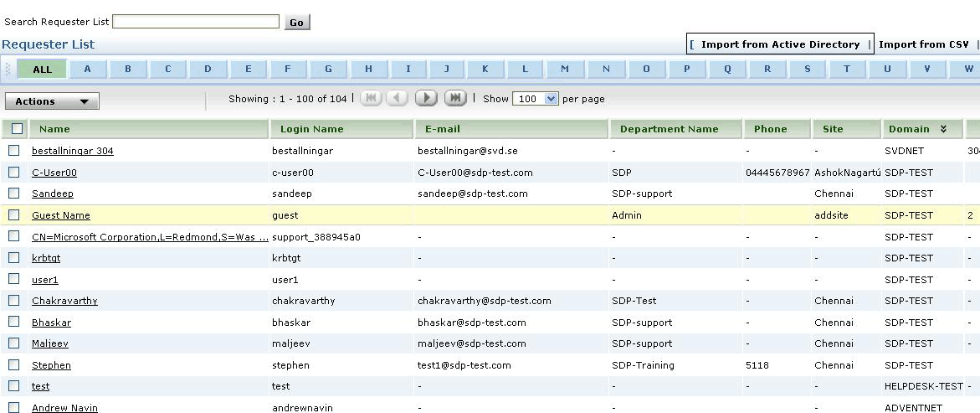Screen dimensions: 980x413
Task: Click the Domain column sort arrow icon
Action: click(x=943, y=129)
